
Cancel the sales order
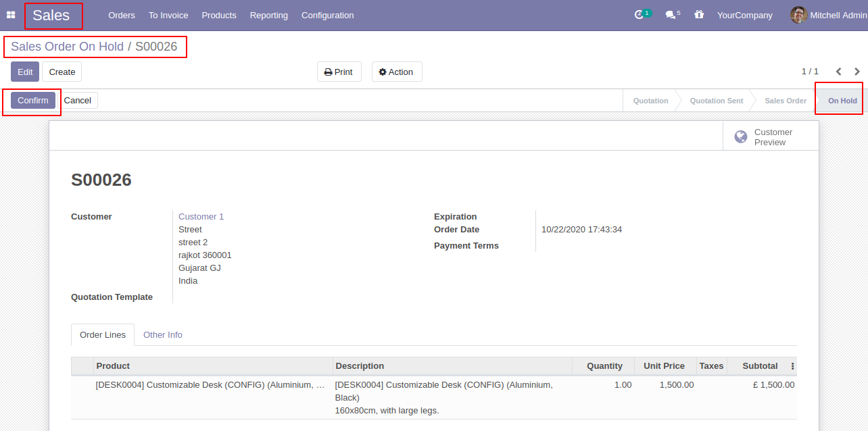click(78, 100)
